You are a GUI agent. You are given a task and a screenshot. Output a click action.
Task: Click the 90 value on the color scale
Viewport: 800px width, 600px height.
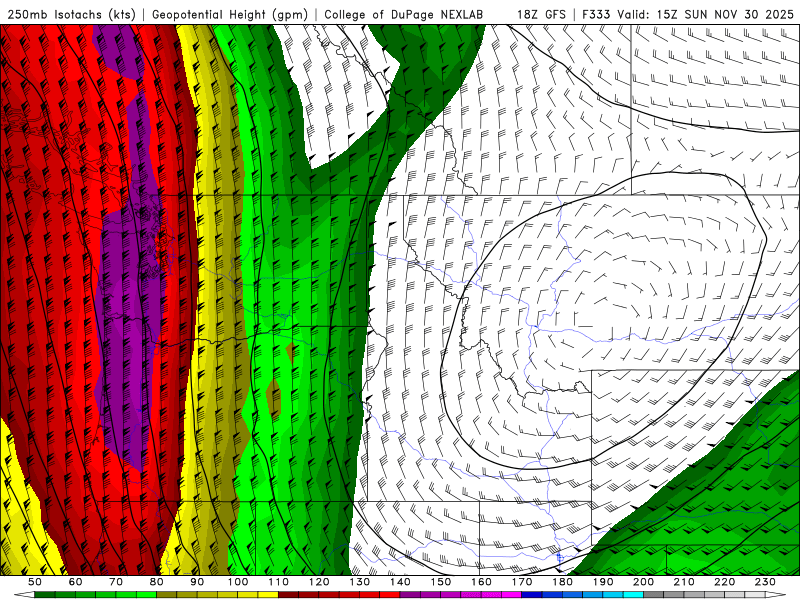(197, 582)
